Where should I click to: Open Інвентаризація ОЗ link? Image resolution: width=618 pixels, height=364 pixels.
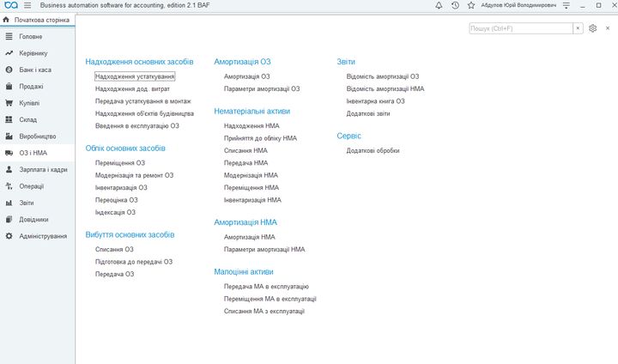pyautogui.click(x=121, y=188)
